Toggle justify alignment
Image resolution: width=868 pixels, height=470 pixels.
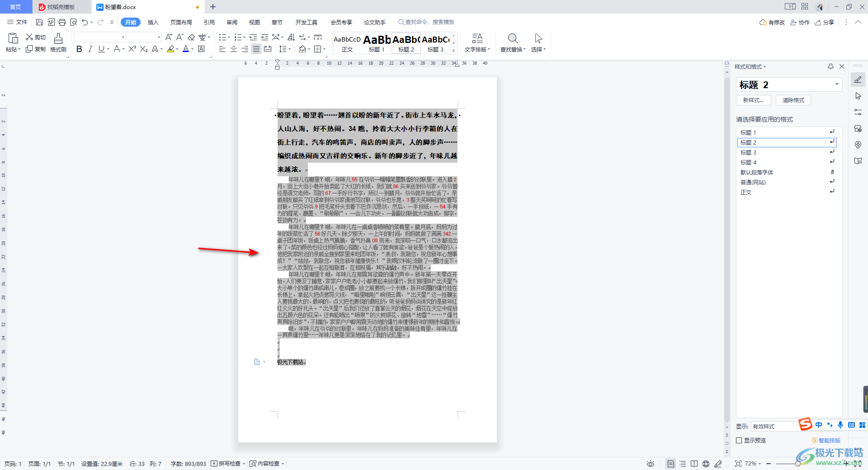point(256,49)
